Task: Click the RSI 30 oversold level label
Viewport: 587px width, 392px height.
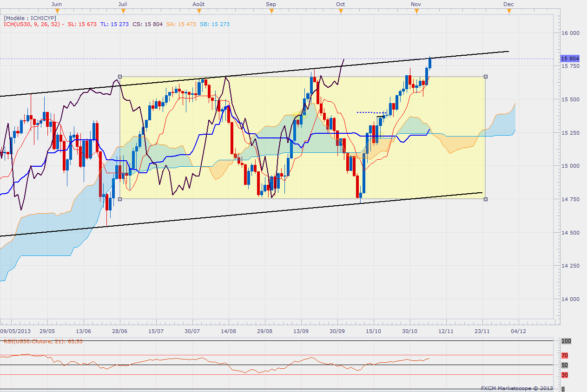Action: pyautogui.click(x=564, y=375)
